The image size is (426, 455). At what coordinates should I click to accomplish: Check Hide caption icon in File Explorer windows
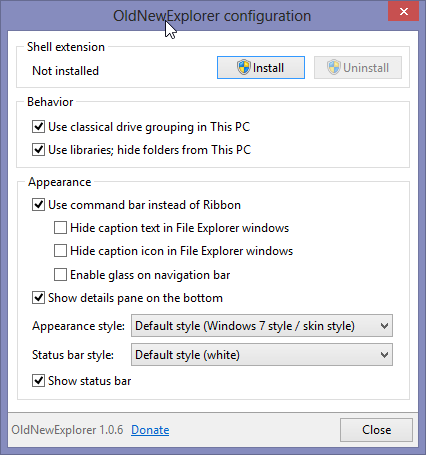[60, 251]
